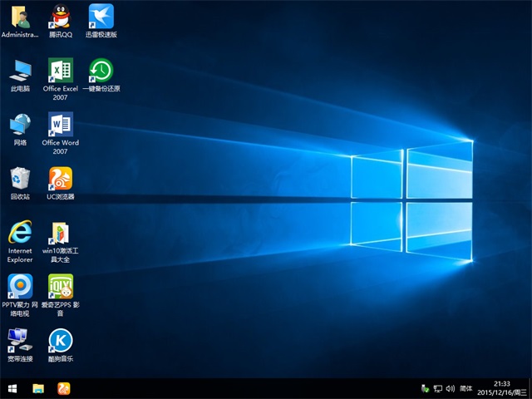Click the 酷狗音乐 desktop shortcut

[61, 340]
